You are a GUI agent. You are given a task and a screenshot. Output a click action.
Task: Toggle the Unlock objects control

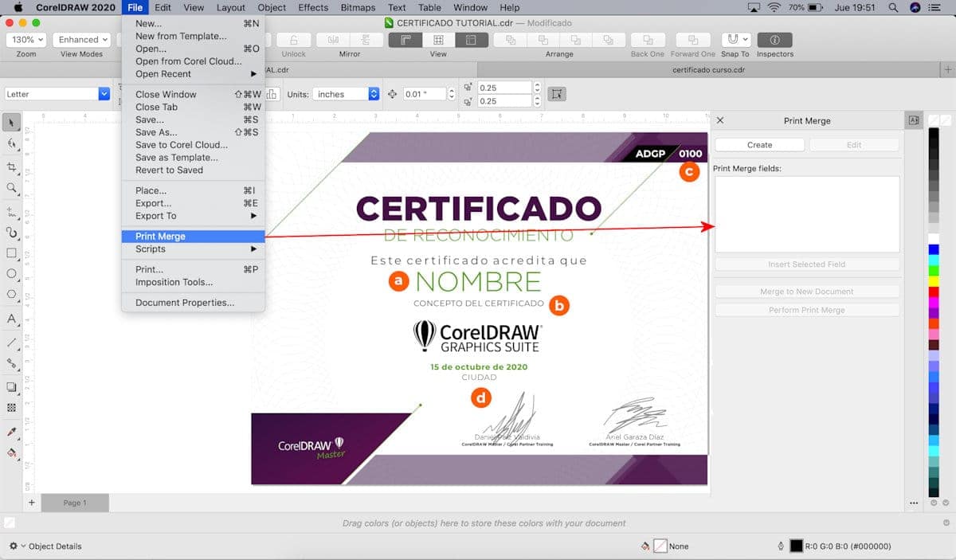tap(293, 40)
